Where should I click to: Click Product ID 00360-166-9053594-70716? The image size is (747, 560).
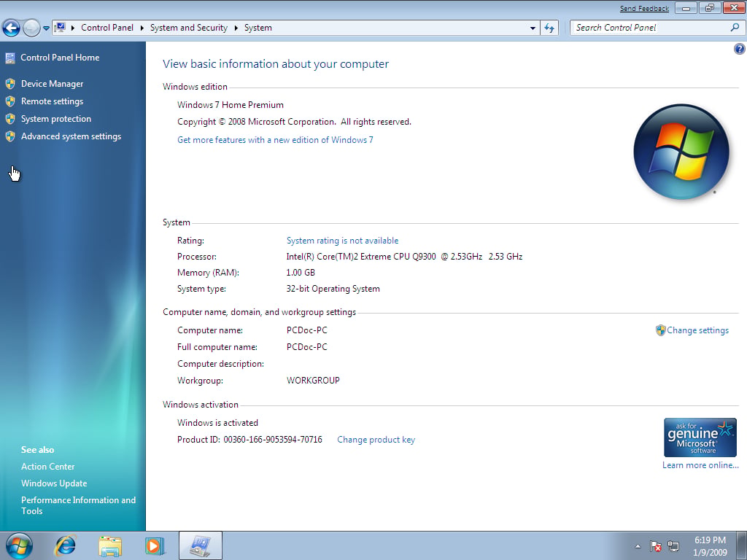249,440
